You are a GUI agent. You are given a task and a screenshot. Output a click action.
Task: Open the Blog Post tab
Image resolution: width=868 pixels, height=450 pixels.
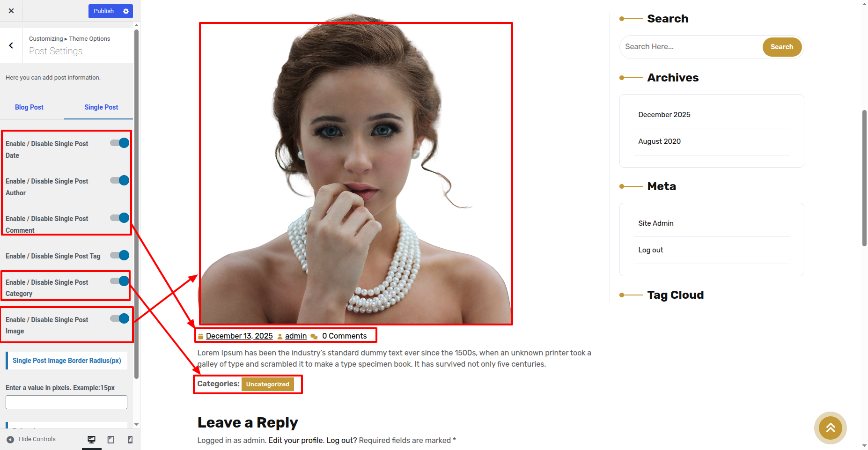coord(29,107)
